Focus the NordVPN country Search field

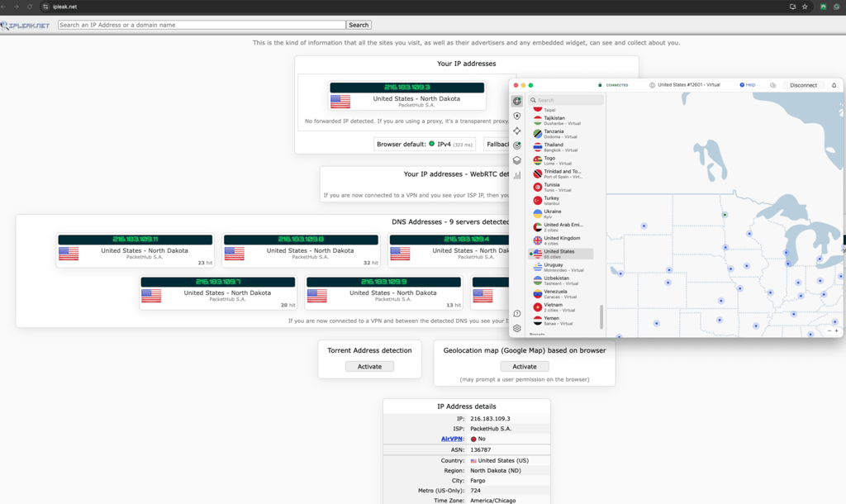coord(565,100)
